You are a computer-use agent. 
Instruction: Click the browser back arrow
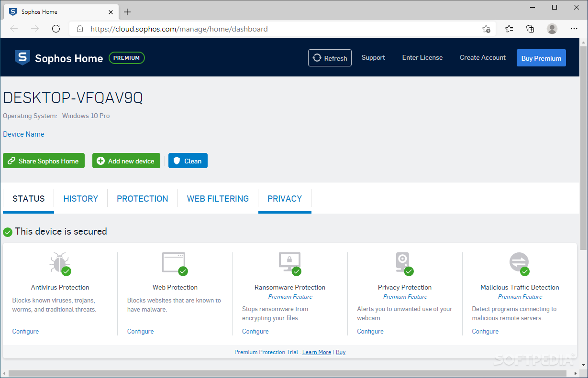pos(14,29)
